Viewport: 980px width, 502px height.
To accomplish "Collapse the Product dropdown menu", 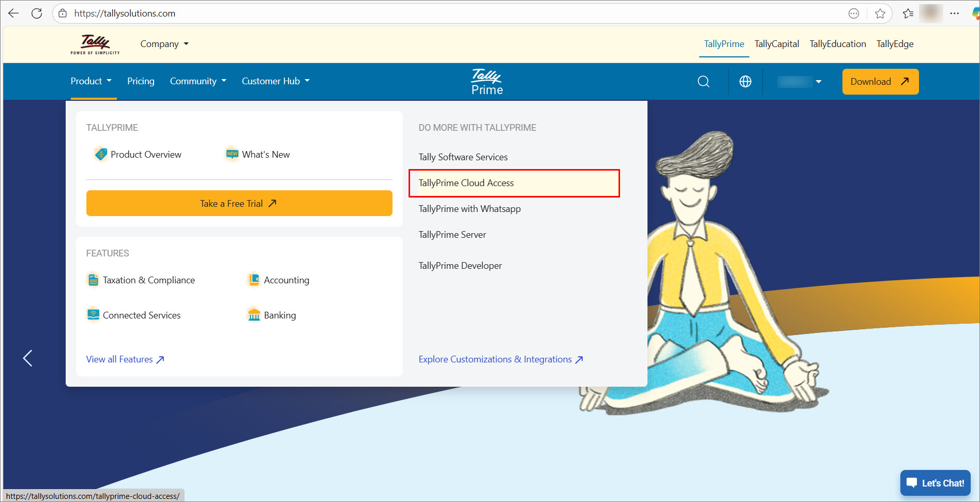I will [91, 81].
